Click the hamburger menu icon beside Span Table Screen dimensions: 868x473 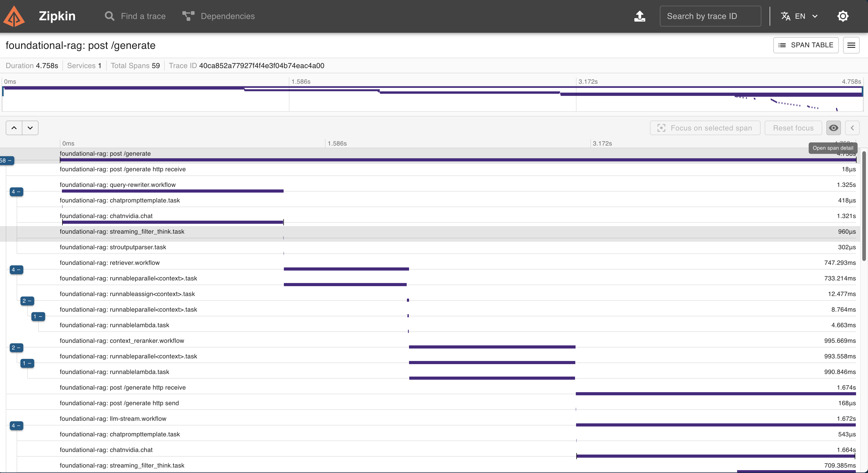coord(851,45)
